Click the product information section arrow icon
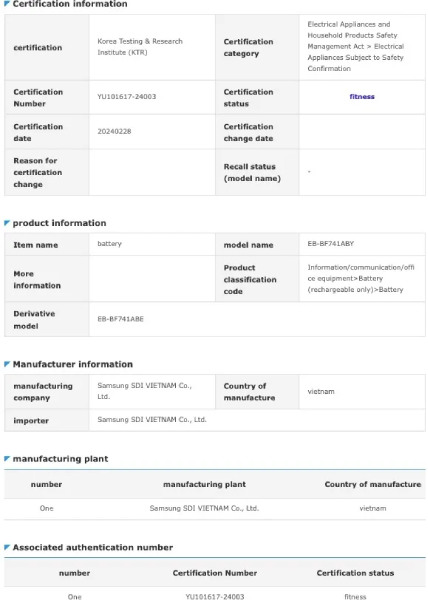Image resolution: width=428 pixels, height=600 pixels. (7, 223)
